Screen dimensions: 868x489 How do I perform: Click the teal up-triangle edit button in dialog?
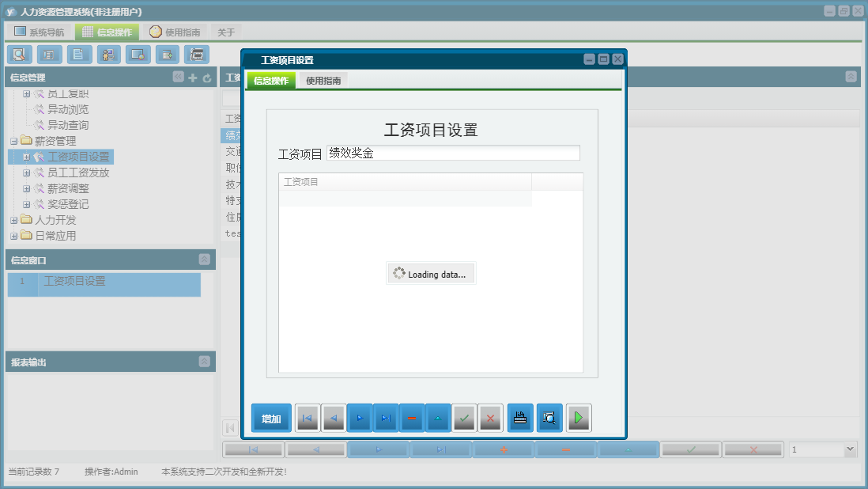click(438, 418)
